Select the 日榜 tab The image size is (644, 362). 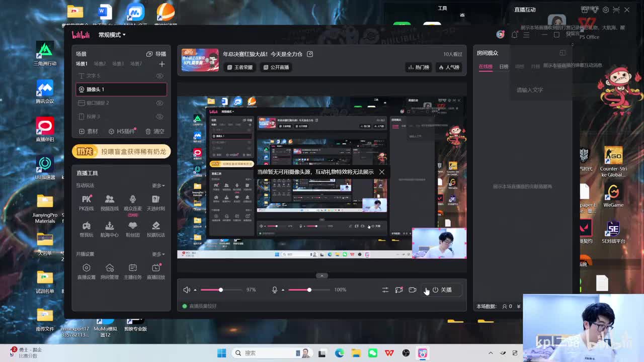504,66
